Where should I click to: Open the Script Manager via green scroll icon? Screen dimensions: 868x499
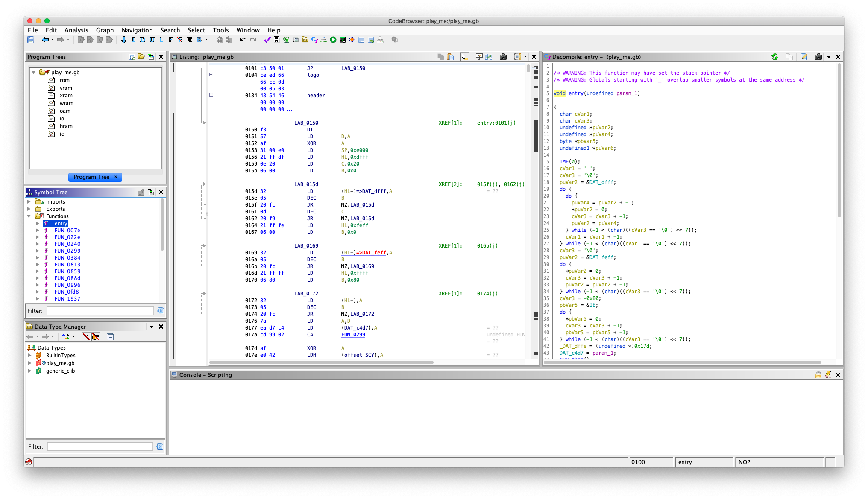pos(286,40)
